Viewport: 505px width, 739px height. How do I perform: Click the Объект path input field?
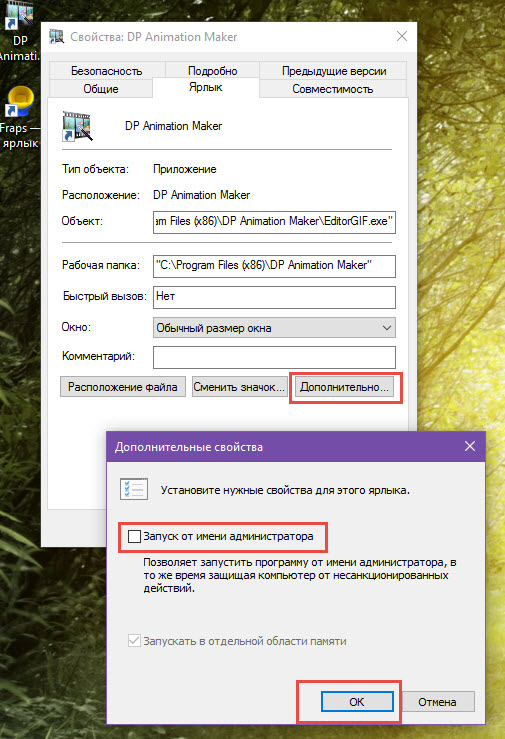pos(274,222)
